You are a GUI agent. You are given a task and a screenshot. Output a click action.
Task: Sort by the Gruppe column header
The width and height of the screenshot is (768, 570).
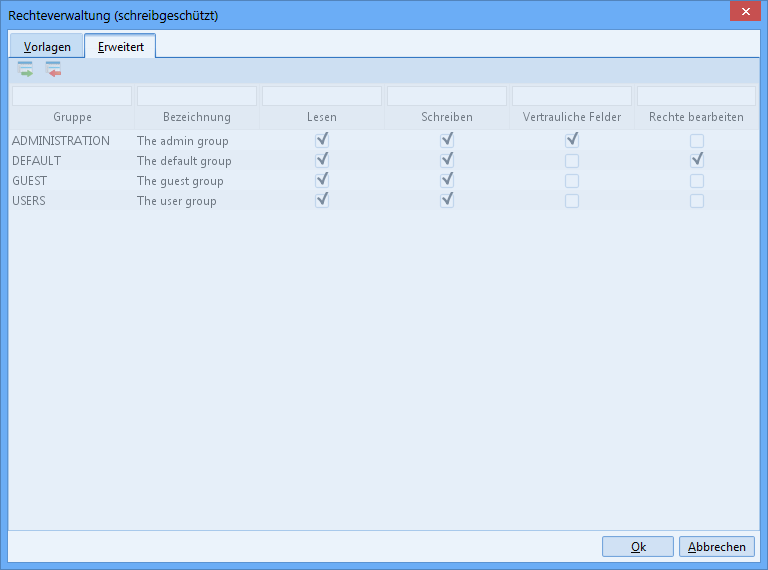(72, 117)
